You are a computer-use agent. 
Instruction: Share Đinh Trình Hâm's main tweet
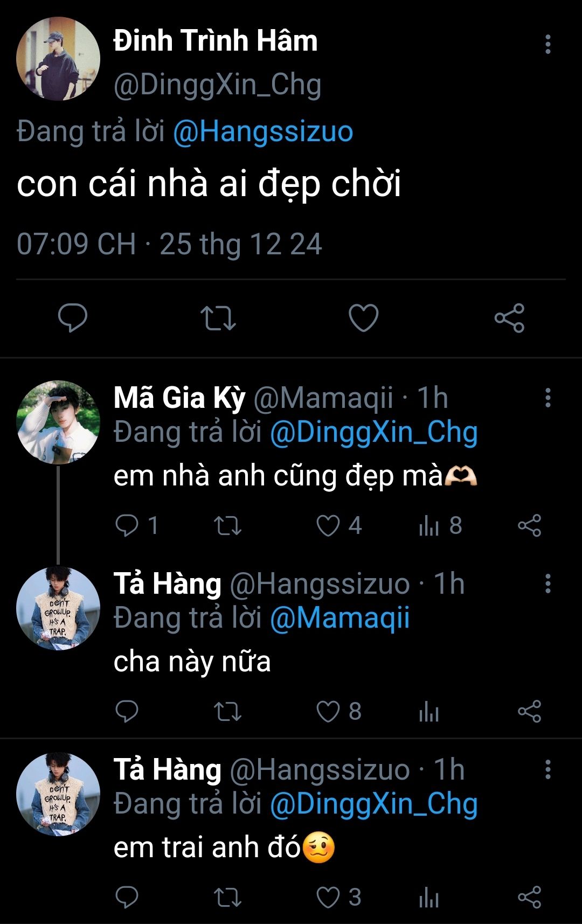click(x=509, y=317)
